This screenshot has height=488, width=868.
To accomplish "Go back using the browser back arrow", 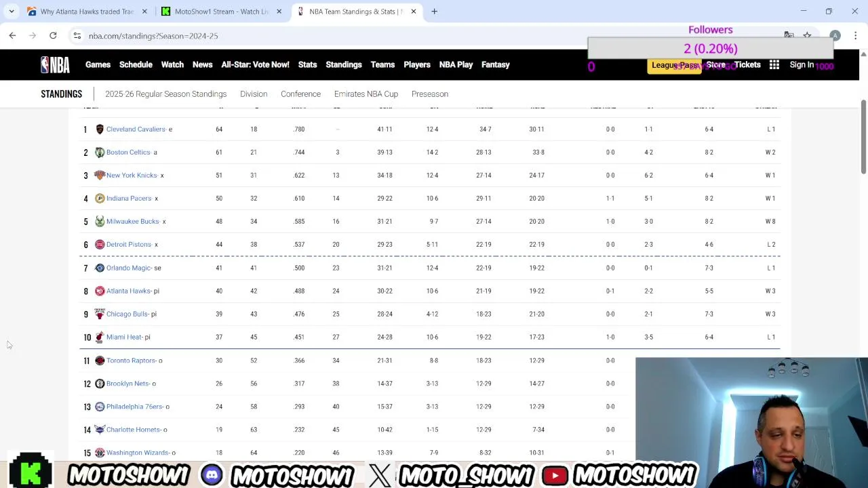I will 12,35.
